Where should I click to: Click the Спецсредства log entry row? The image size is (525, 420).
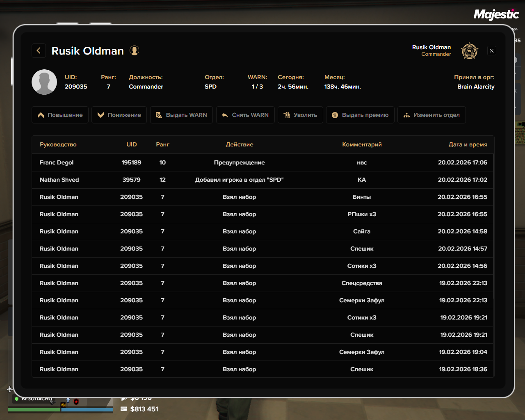coord(262,283)
